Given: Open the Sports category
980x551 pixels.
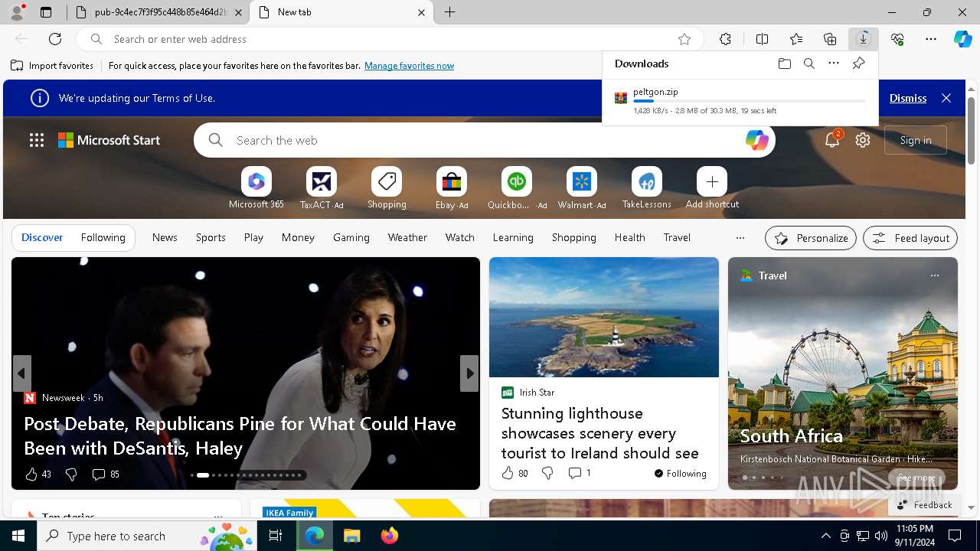Looking at the screenshot, I should 211,237.
